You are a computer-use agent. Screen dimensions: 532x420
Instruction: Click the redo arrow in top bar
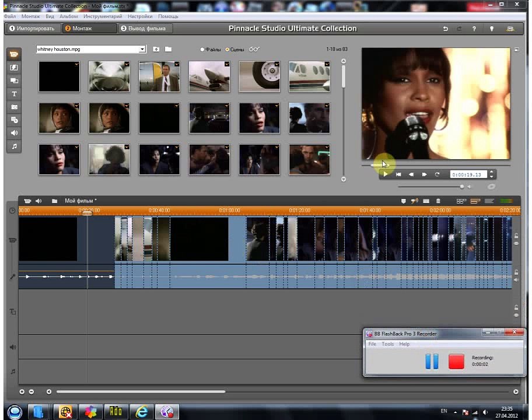click(460, 29)
